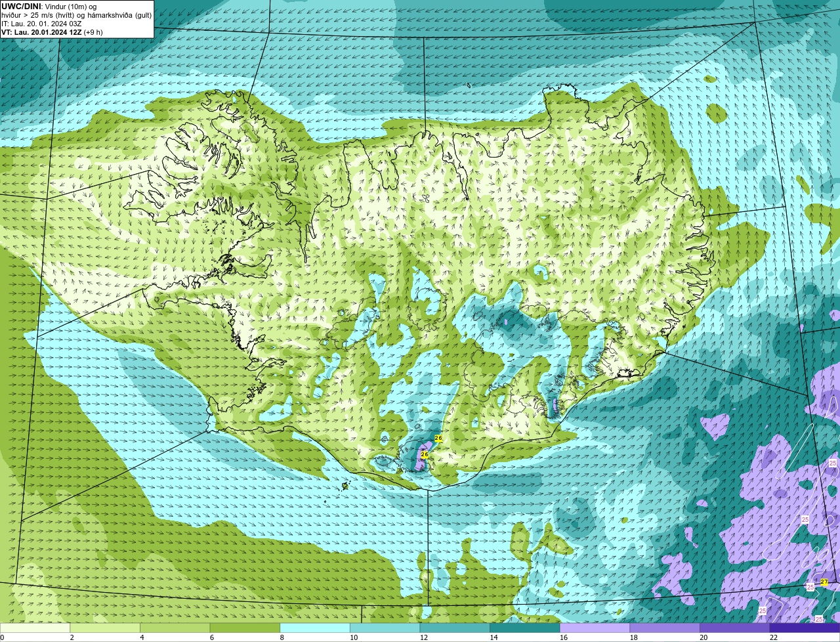Click the dark violet legend swatch above 22
840x642 pixels.
(805, 628)
